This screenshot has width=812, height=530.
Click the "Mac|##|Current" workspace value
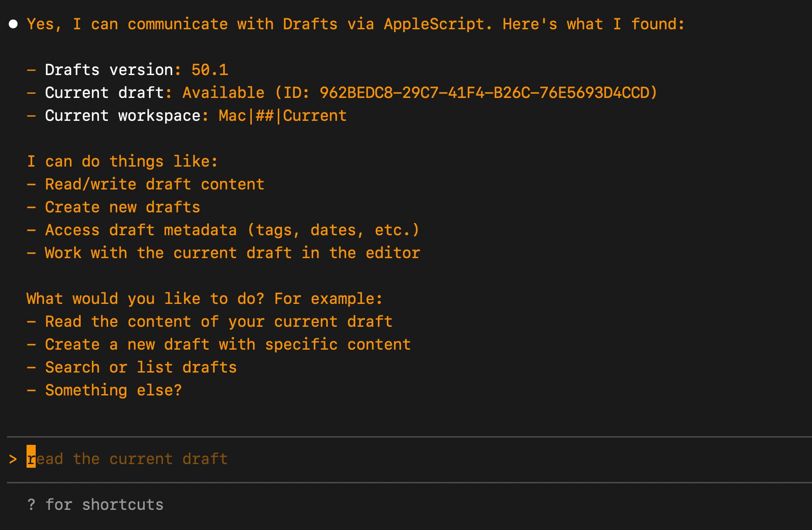282,116
